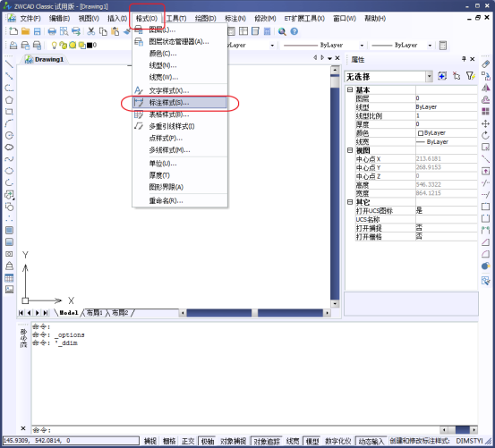Select the Move tool icon
This screenshot has width=495, height=448.
[485, 123]
